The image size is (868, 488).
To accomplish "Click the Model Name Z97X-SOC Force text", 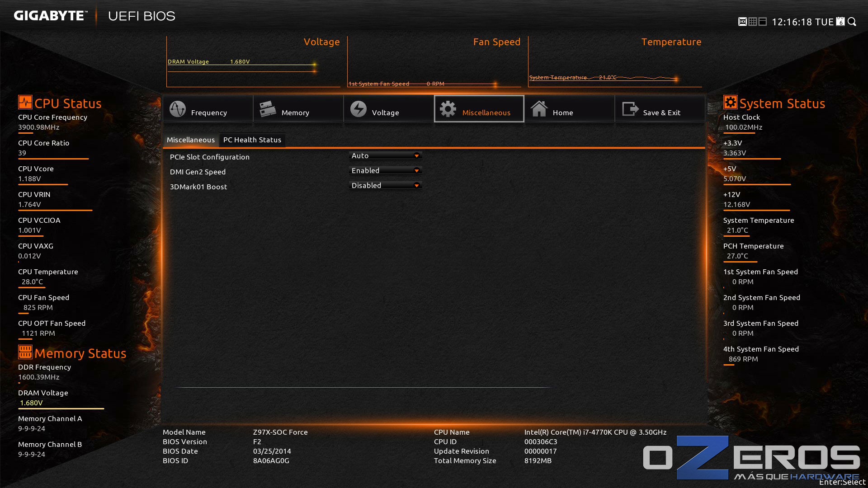I will coord(280,432).
